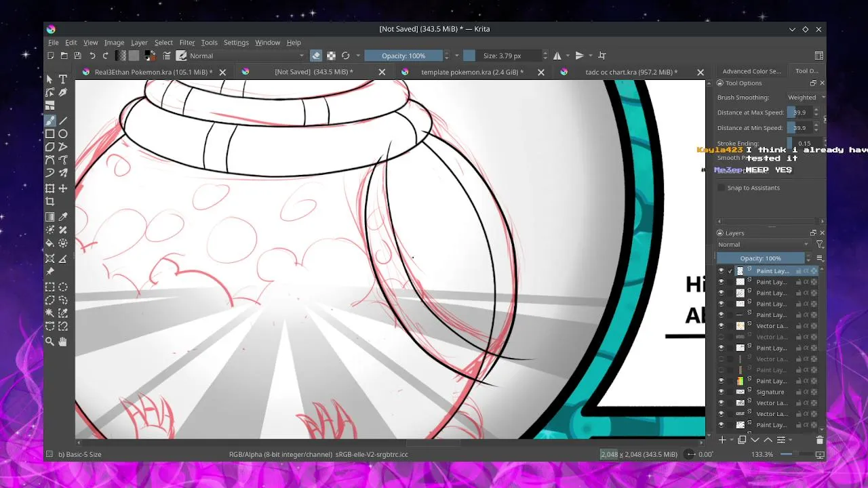The height and width of the screenshot is (488, 868).
Task: Open the Layer menu
Action: tap(139, 43)
